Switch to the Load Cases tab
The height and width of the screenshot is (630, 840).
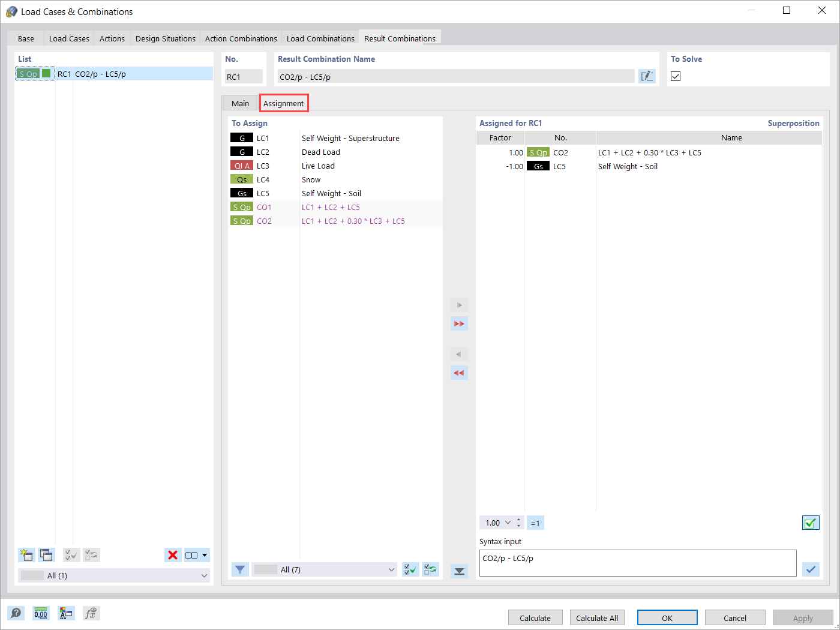tap(69, 38)
